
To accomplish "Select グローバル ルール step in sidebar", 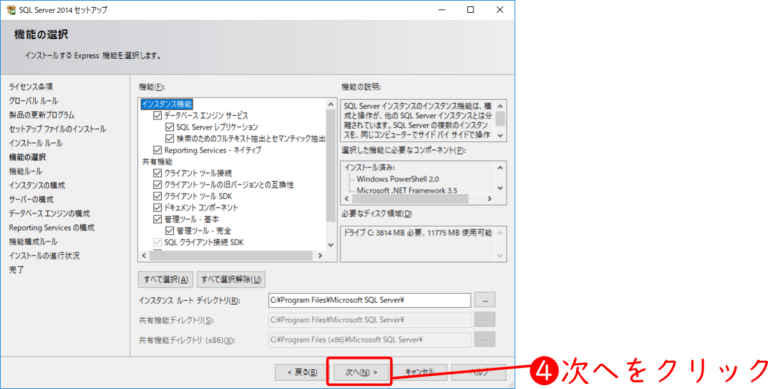I will [x=33, y=101].
